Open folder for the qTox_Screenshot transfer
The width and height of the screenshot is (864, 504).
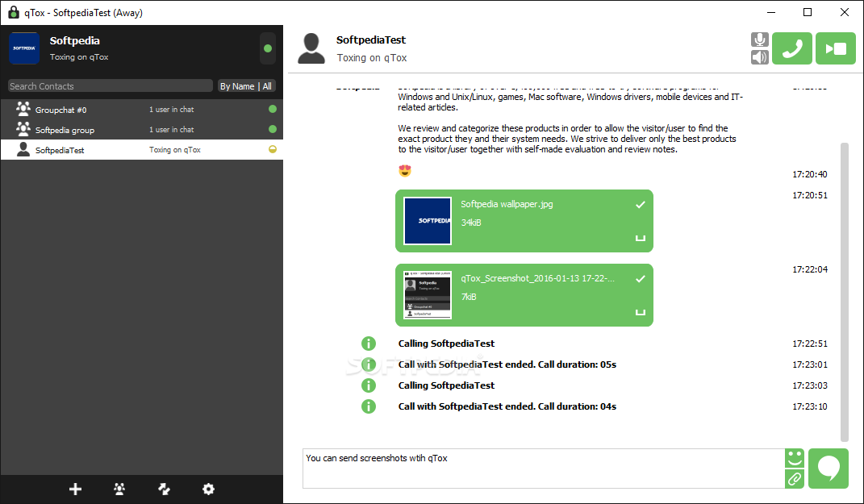tap(641, 312)
